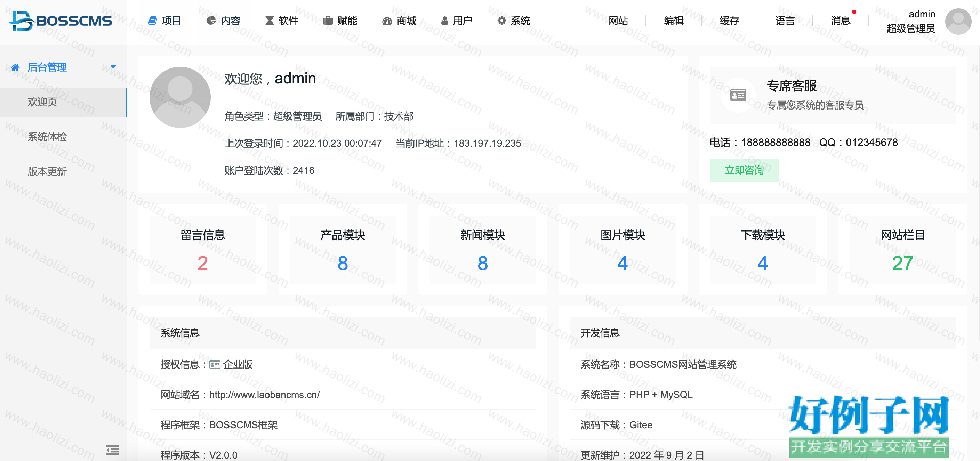Image resolution: width=980 pixels, height=461 pixels.
Task: Open the 赋能 menu
Action: pyautogui.click(x=340, y=21)
